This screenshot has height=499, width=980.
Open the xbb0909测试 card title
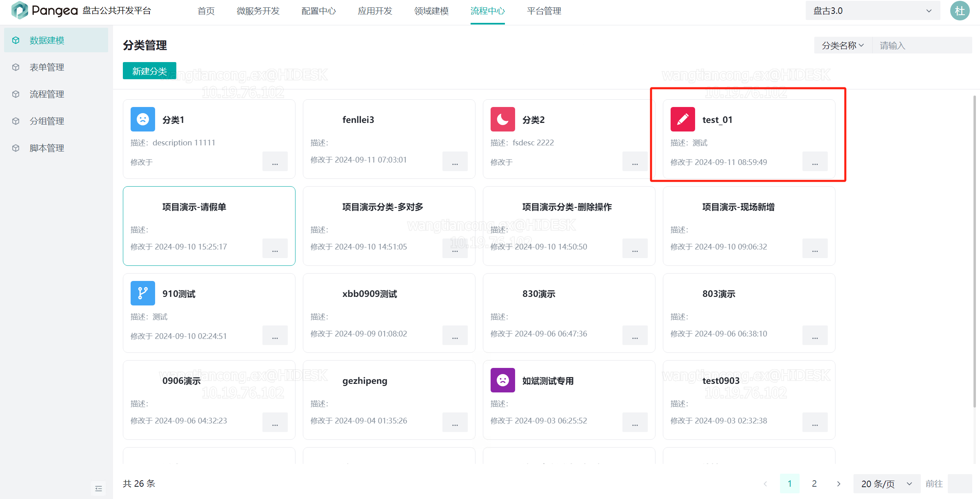370,294
